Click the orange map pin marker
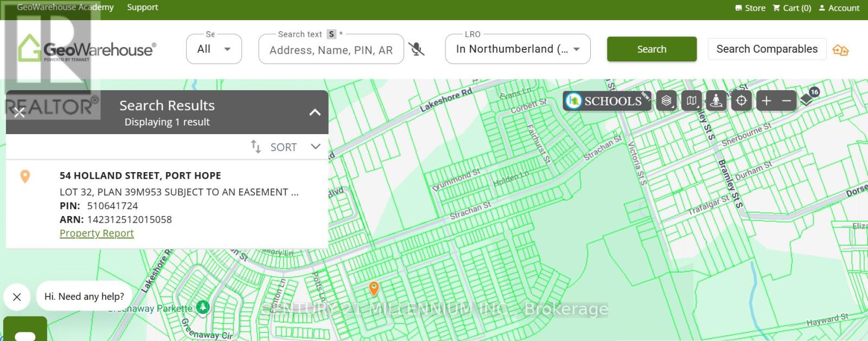Screen dimensions: 868x341 374,288
